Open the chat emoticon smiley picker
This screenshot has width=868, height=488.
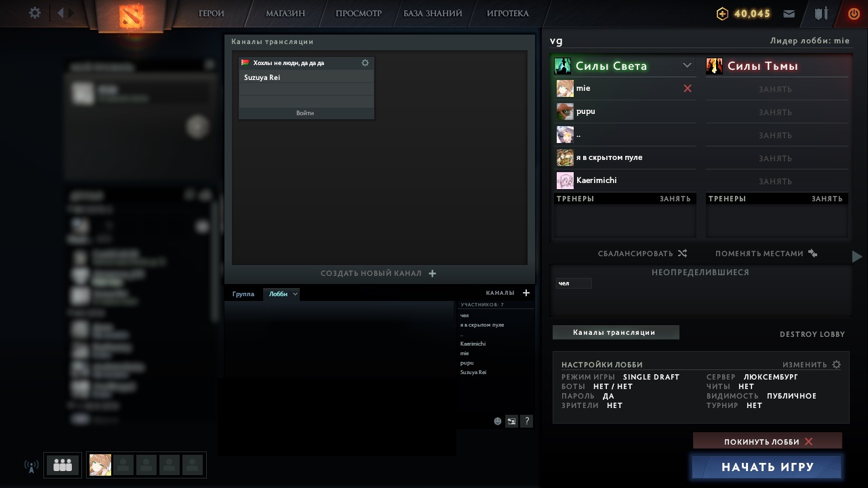[498, 421]
